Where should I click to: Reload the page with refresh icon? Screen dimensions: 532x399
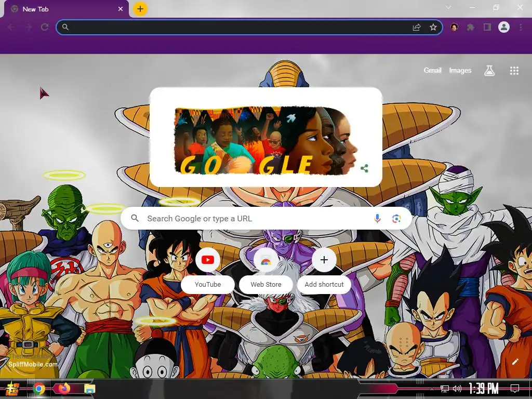(x=45, y=27)
